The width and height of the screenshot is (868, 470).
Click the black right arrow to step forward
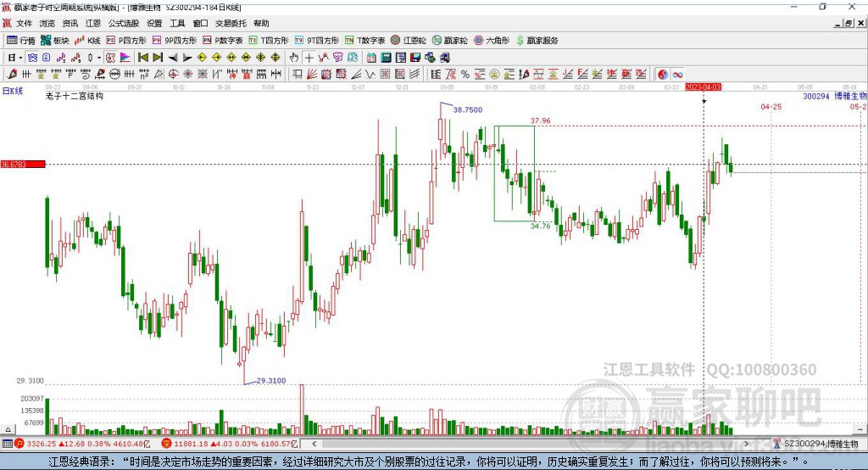(x=187, y=58)
